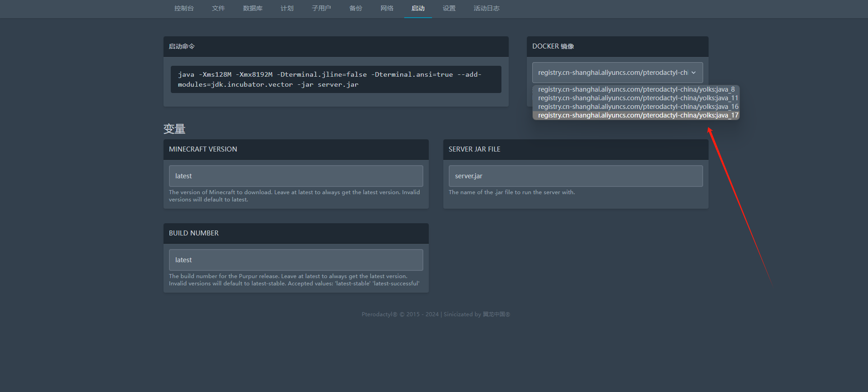The height and width of the screenshot is (392, 868).
Task: Click the Docker image dropdown chevron arrow
Action: pyautogui.click(x=694, y=73)
